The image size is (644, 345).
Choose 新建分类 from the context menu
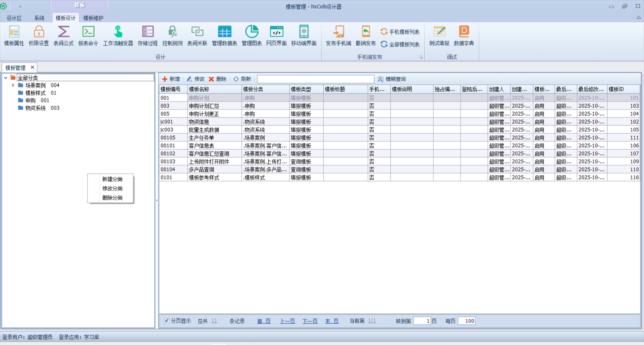[x=112, y=179]
